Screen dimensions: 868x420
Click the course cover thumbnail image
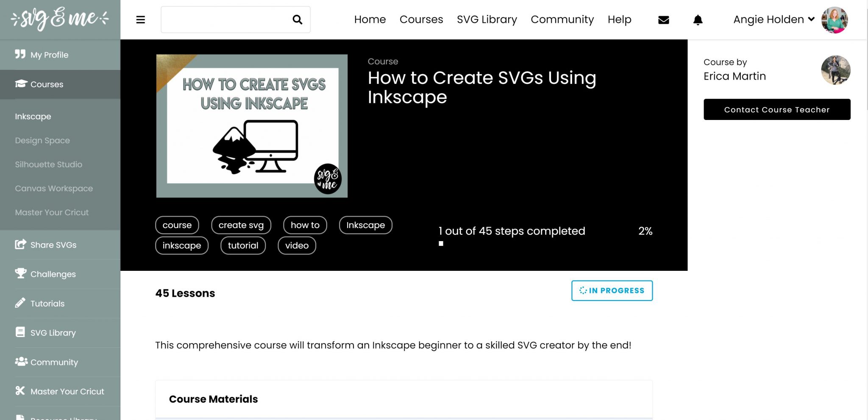(x=252, y=126)
